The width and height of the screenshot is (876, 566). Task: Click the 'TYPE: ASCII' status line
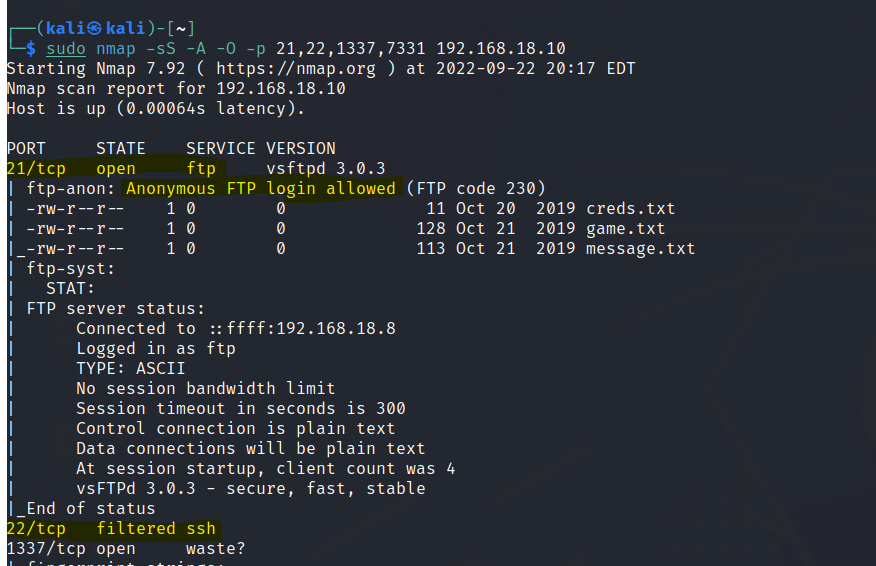pyautogui.click(x=130, y=369)
